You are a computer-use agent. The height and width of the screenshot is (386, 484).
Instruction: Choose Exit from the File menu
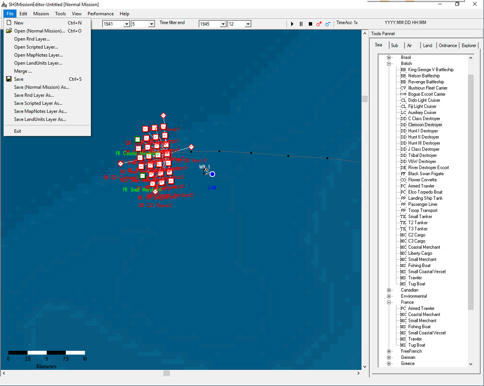(18, 131)
